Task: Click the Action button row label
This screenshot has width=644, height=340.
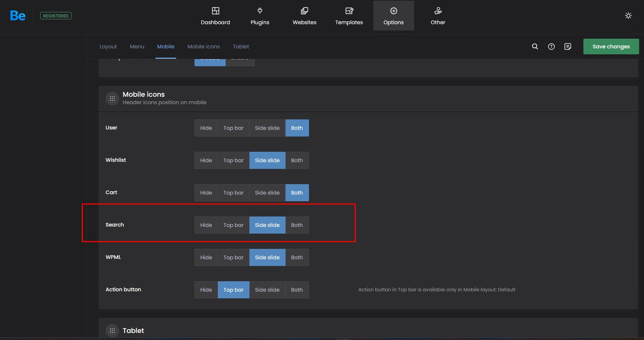Action: (123, 289)
